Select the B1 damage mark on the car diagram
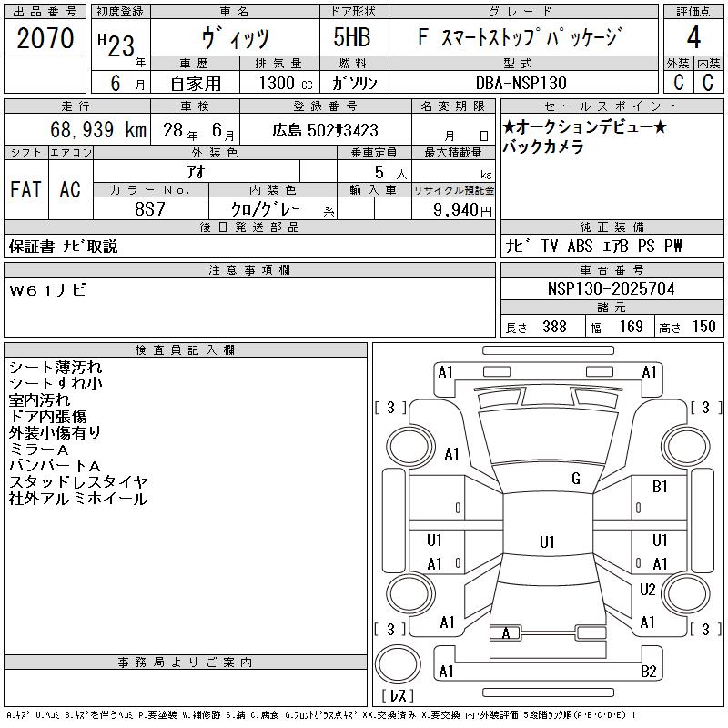This screenshot has width=728, height=728. pyautogui.click(x=661, y=487)
